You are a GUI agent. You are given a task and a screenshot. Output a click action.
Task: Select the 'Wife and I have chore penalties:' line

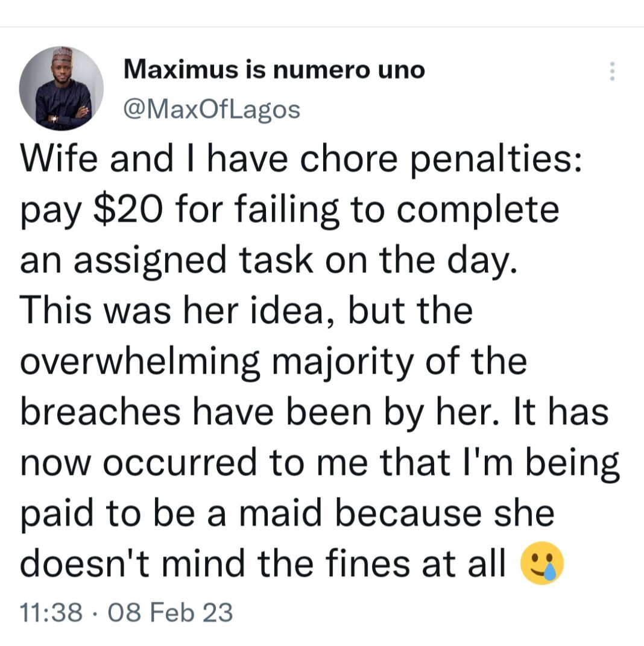click(301, 159)
